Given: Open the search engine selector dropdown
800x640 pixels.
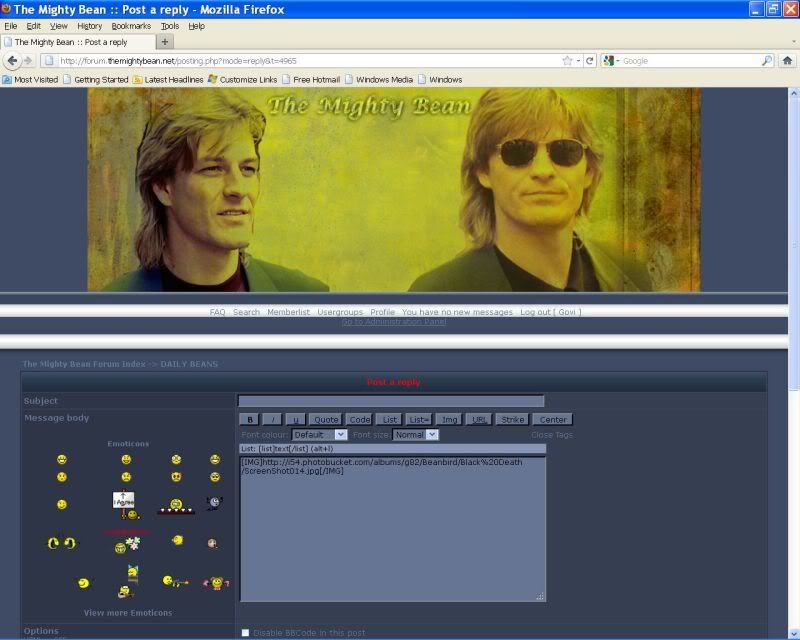Looking at the screenshot, I should pos(611,61).
